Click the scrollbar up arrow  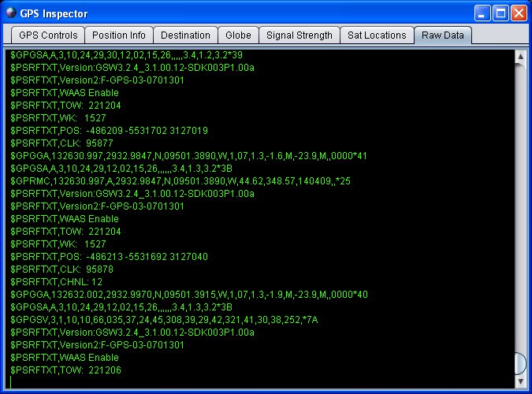click(x=520, y=57)
